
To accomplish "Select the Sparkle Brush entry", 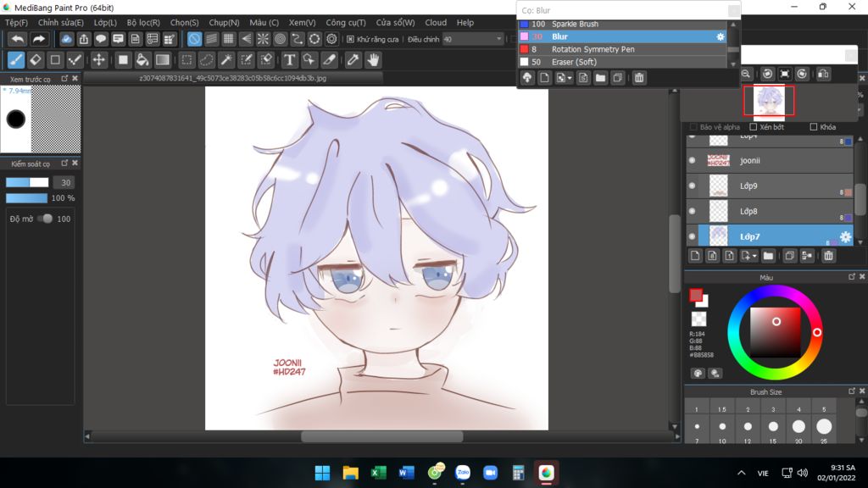I will coord(622,25).
